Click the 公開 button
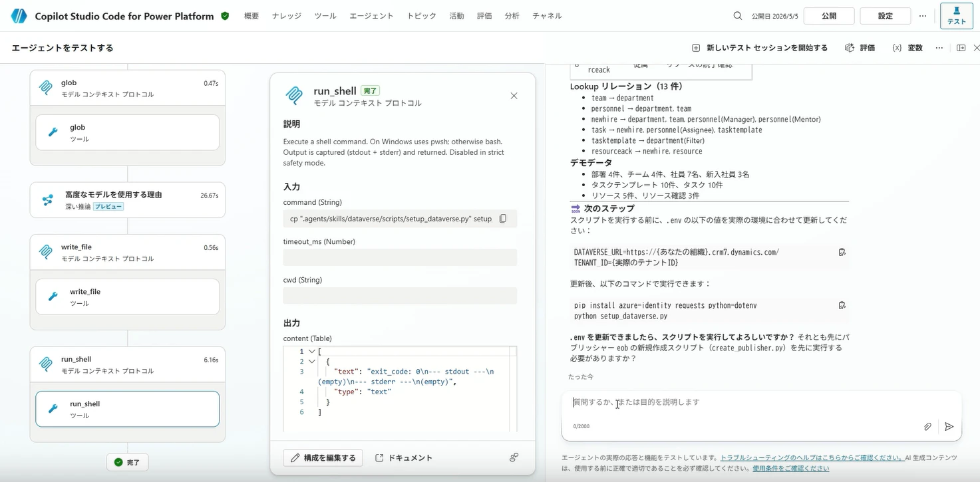The height and width of the screenshot is (482, 980). tap(829, 16)
